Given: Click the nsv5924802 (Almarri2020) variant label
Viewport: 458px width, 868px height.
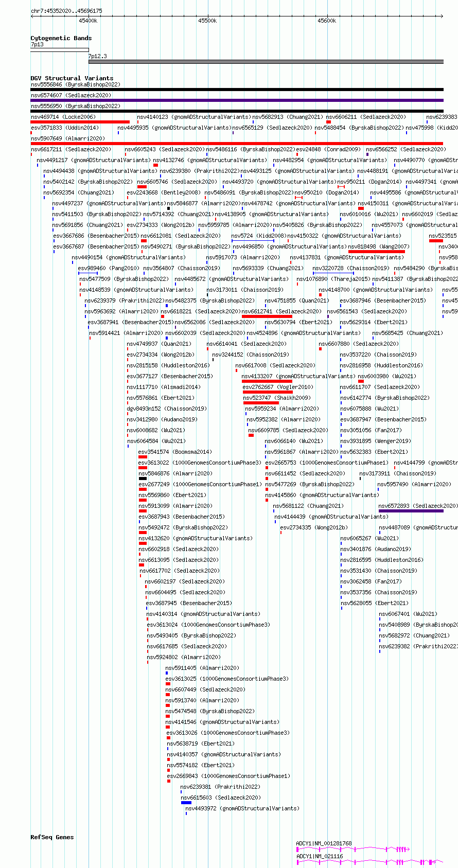Looking at the screenshot, I should click(184, 657).
